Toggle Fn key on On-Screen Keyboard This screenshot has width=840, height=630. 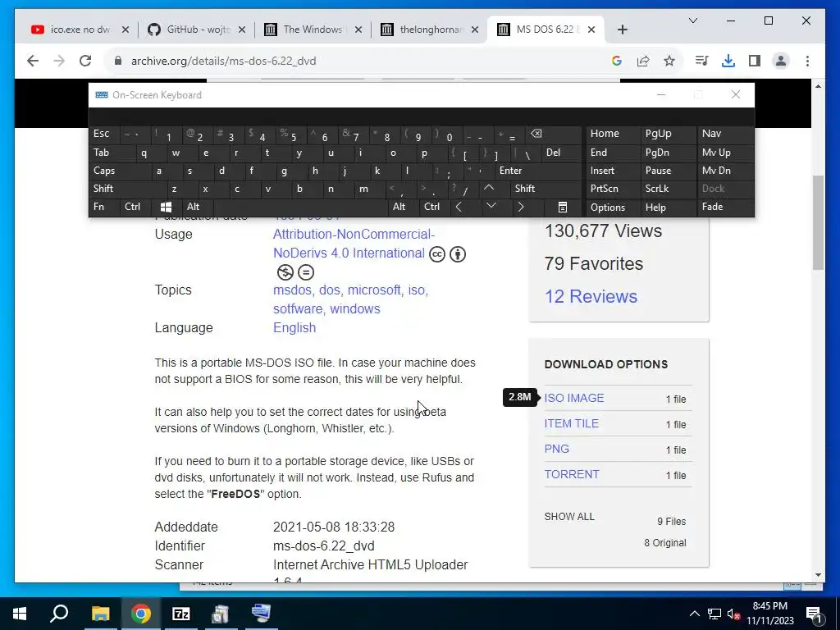click(x=104, y=207)
